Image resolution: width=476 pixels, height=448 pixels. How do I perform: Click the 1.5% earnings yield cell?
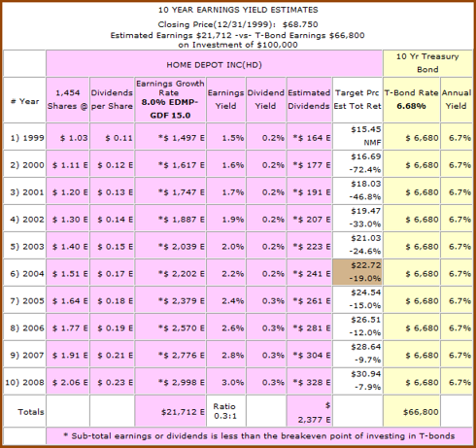225,136
